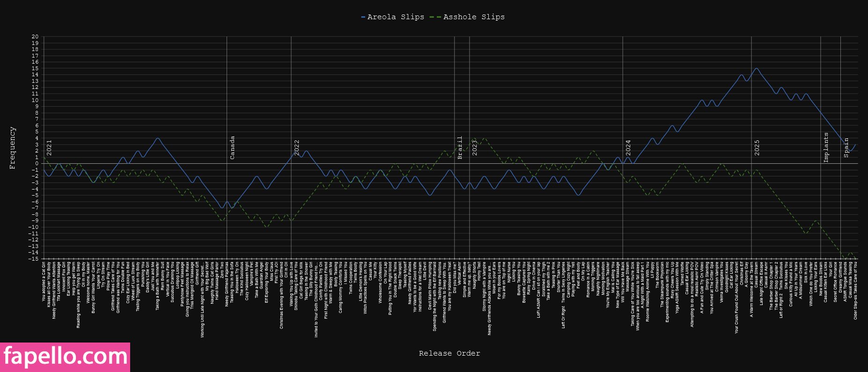The image size is (868, 372).
Task: Select the 2024 vertical marker label
Action: pyautogui.click(x=628, y=148)
